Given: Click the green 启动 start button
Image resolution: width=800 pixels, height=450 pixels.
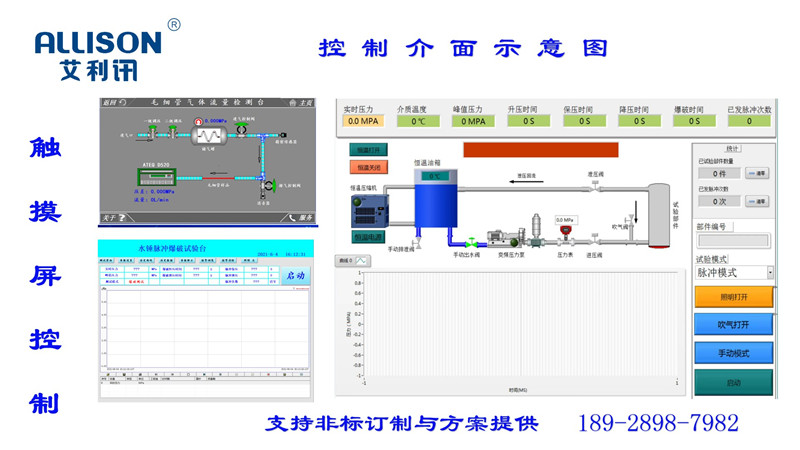Looking at the screenshot, I should 734,383.
